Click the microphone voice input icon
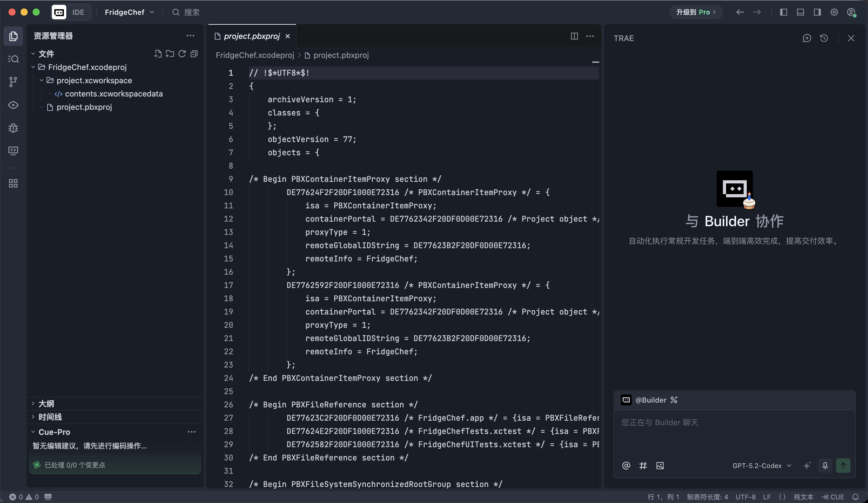868x503 pixels. 825,465
